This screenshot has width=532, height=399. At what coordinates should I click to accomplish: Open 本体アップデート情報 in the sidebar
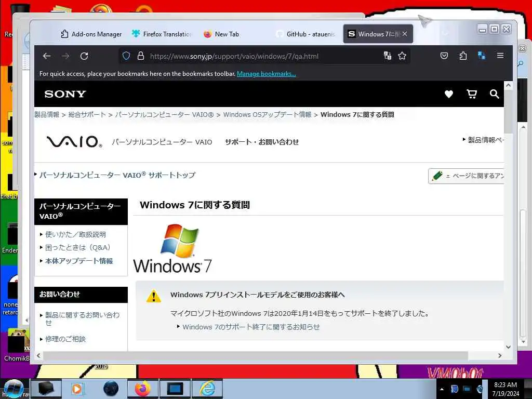click(x=79, y=261)
